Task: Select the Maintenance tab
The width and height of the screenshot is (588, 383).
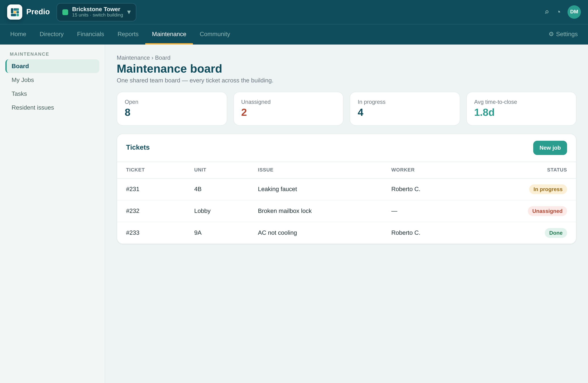Action: [x=169, y=34]
